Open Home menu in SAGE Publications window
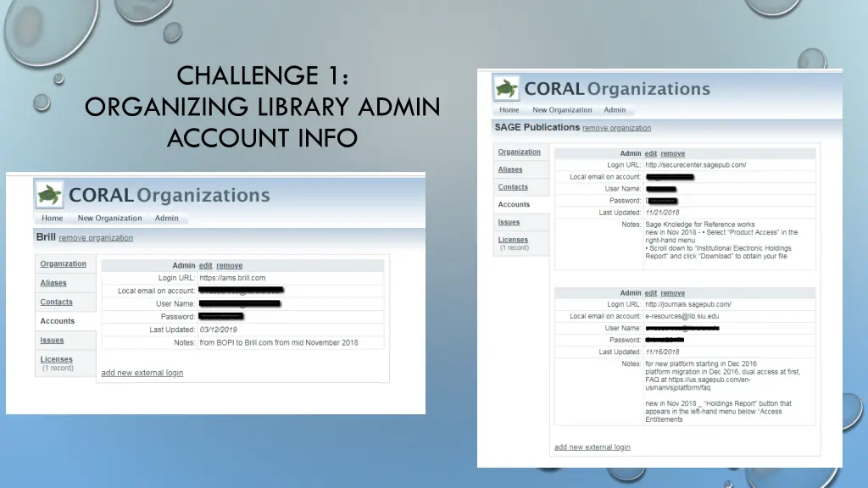Image resolution: width=868 pixels, height=488 pixels. 509,109
